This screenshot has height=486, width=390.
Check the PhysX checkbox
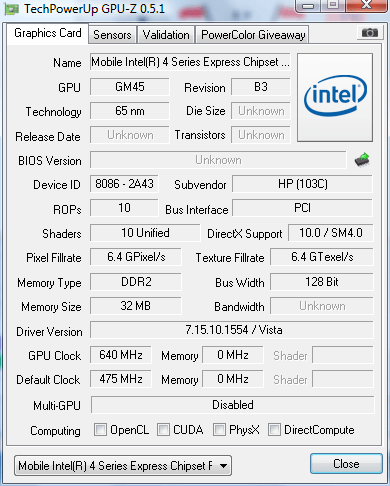pyautogui.click(x=219, y=429)
